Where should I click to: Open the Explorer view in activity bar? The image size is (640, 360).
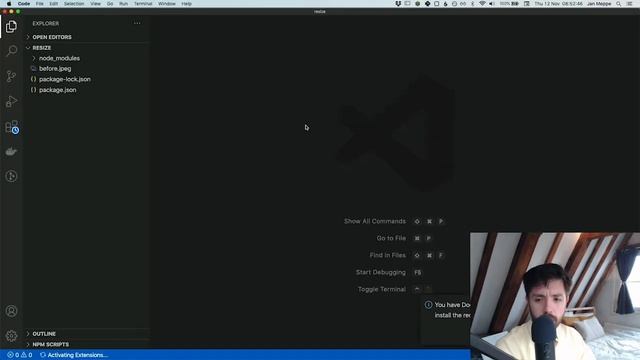11,27
